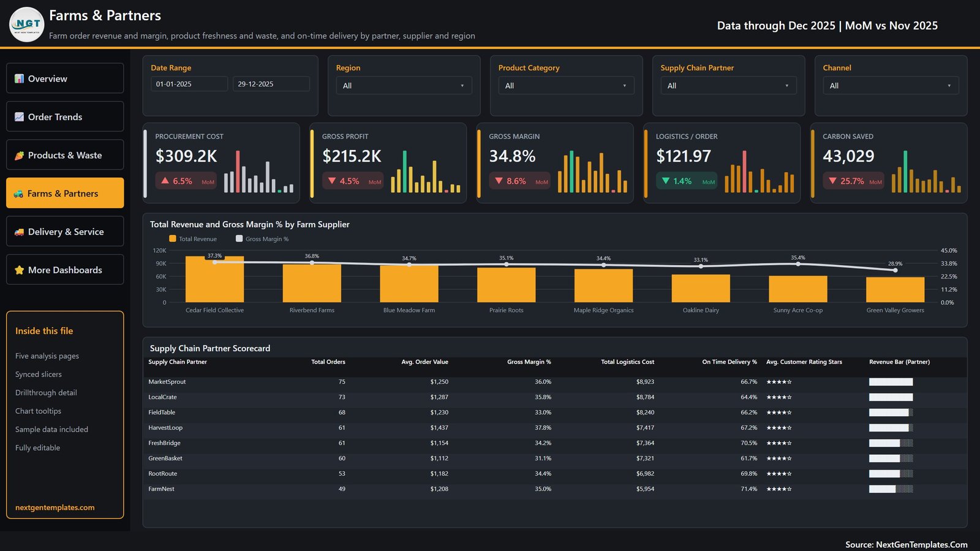Click the $121.97 Logistics / Order value
Screen dimensions: 980x551
pyautogui.click(x=684, y=156)
